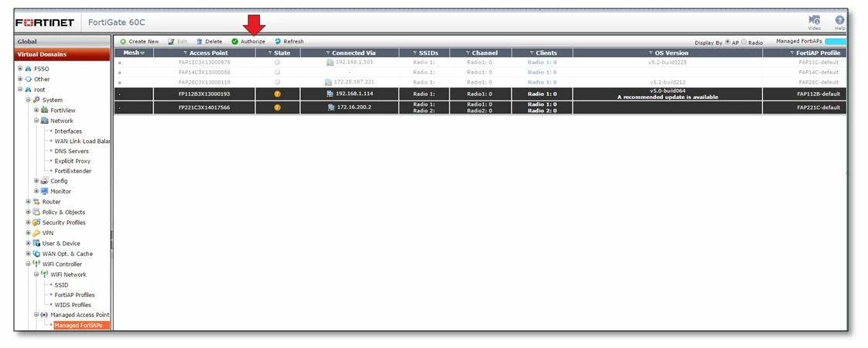868x348 pixels.
Task: Open Explicit Proxy in the tree
Action: 73,161
